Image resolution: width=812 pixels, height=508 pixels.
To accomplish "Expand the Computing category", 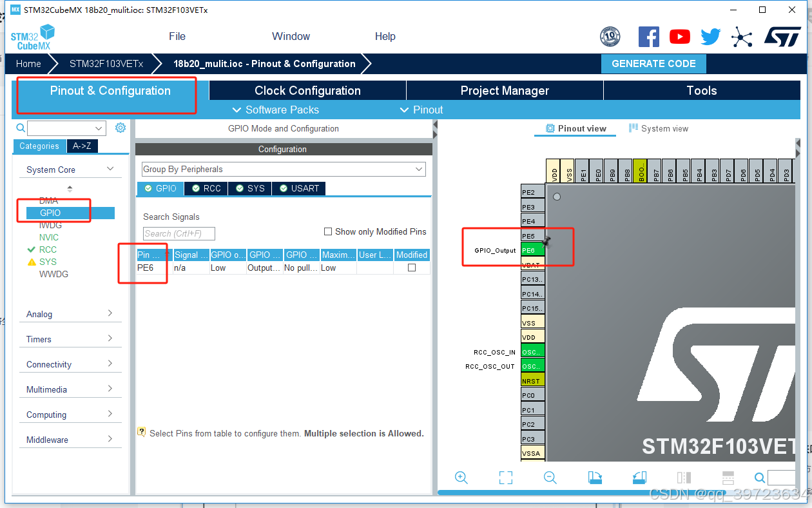I will (70, 415).
